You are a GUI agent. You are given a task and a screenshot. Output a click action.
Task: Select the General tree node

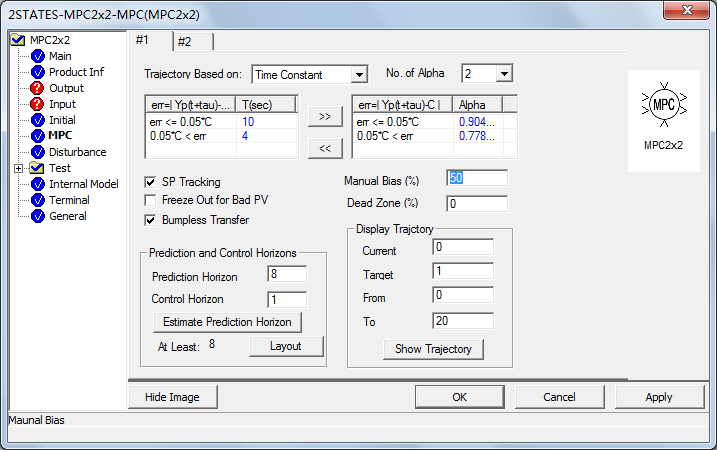[x=68, y=216]
